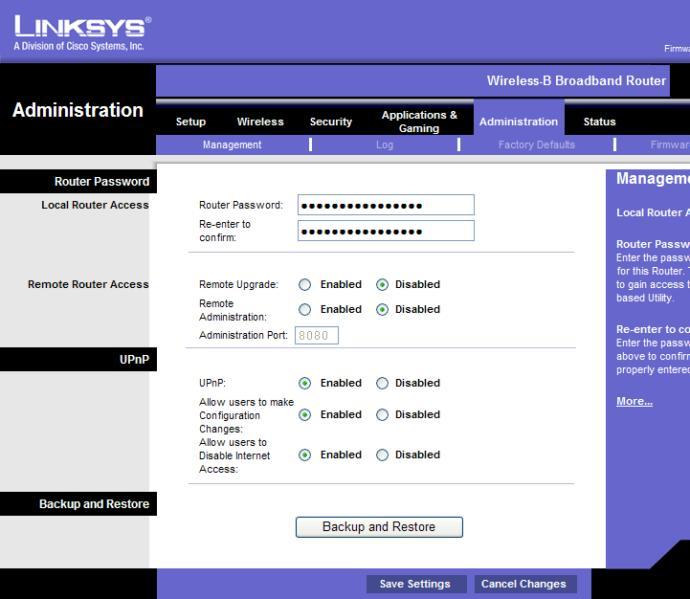Select the Management sub-tab
The height and width of the screenshot is (599, 690).
click(x=232, y=145)
